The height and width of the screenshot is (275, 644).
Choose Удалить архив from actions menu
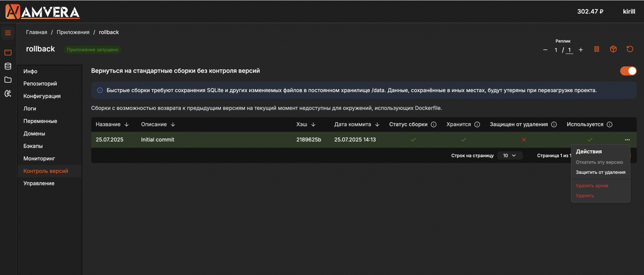point(592,186)
